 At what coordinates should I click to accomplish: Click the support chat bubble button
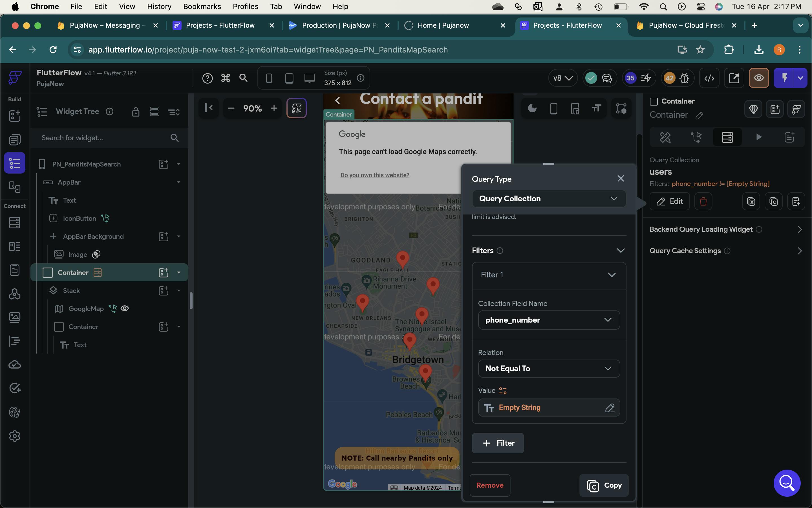coord(787,483)
